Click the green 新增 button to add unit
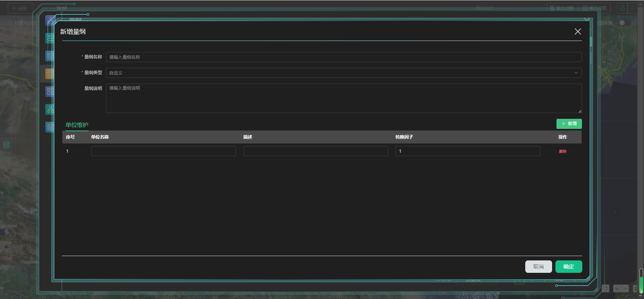This screenshot has height=299, width=644. [569, 124]
